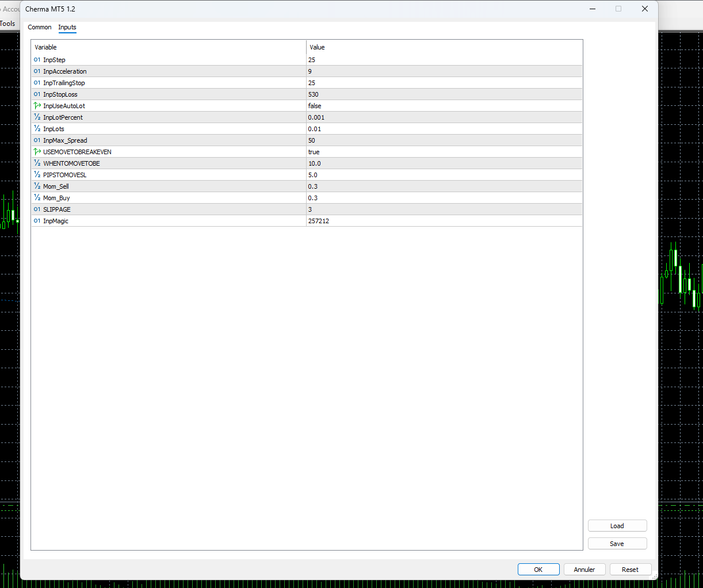Screen dimensions: 703x588
Task: Edit the Mom_Buy value 0.3
Action: click(444, 198)
